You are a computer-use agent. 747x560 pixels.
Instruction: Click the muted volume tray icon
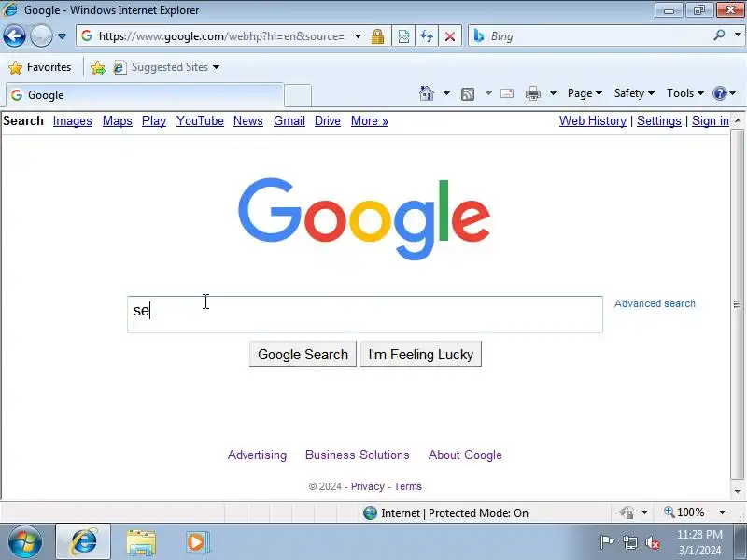[x=652, y=542]
